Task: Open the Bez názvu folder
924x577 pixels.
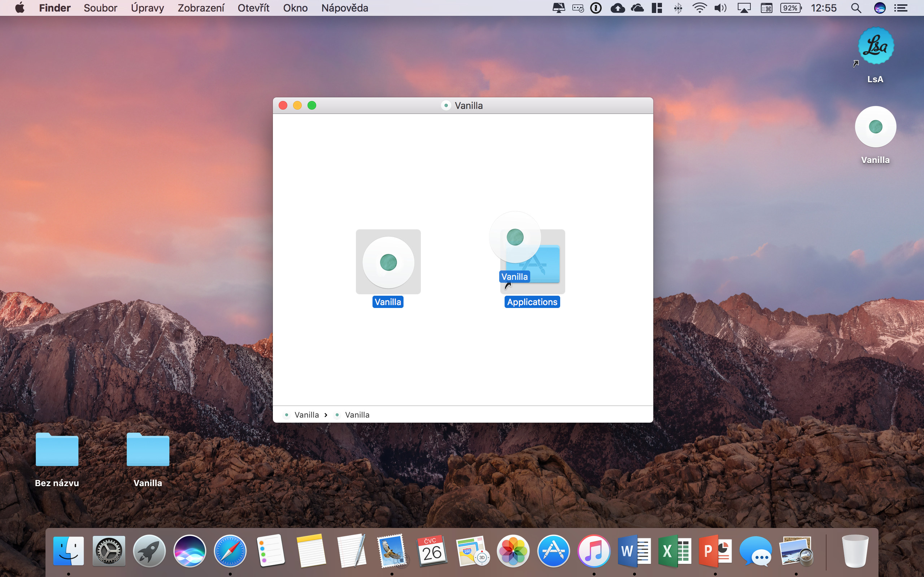Action: pos(57,450)
